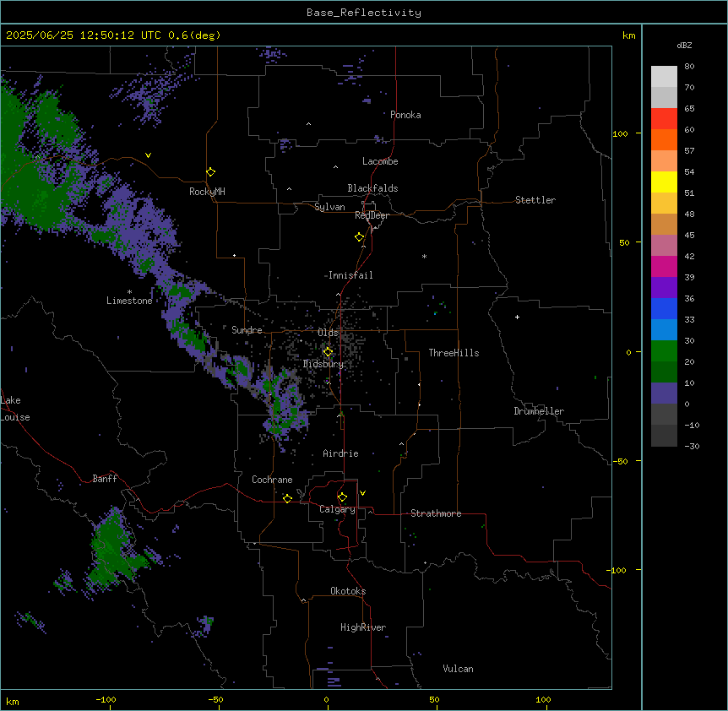Click the yellow diamond marker below Cochrane
The height and width of the screenshot is (711, 728).
(x=287, y=498)
